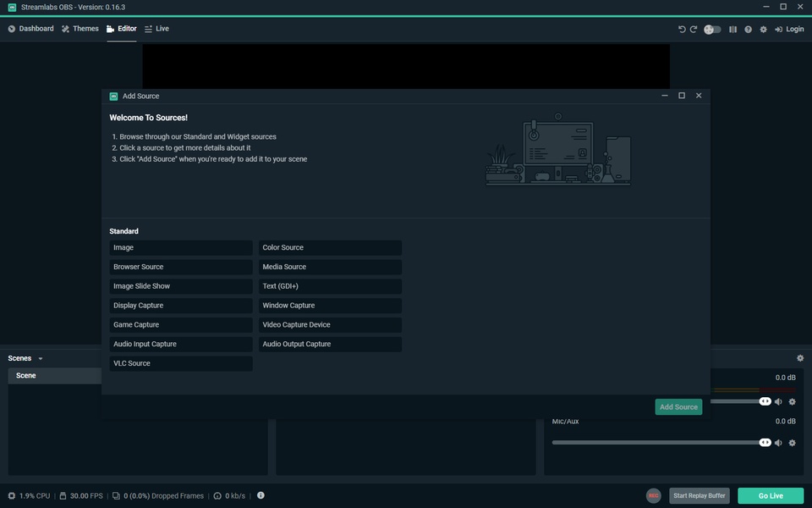Pick the VLC Source option

pos(181,363)
